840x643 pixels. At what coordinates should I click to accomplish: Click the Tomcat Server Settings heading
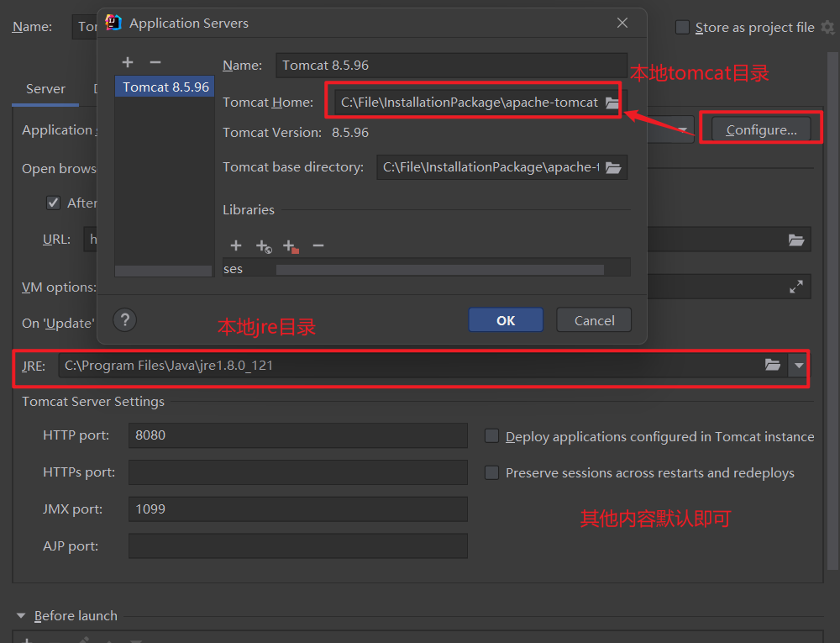[x=93, y=401]
